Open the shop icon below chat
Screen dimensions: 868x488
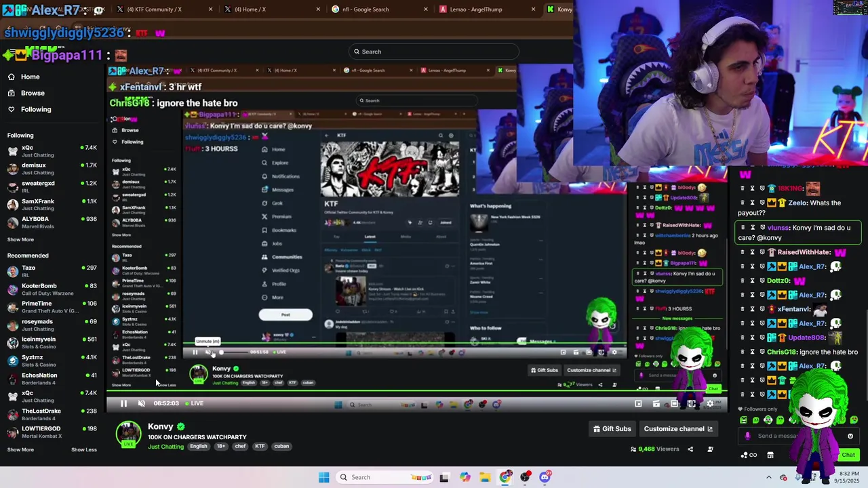770,455
